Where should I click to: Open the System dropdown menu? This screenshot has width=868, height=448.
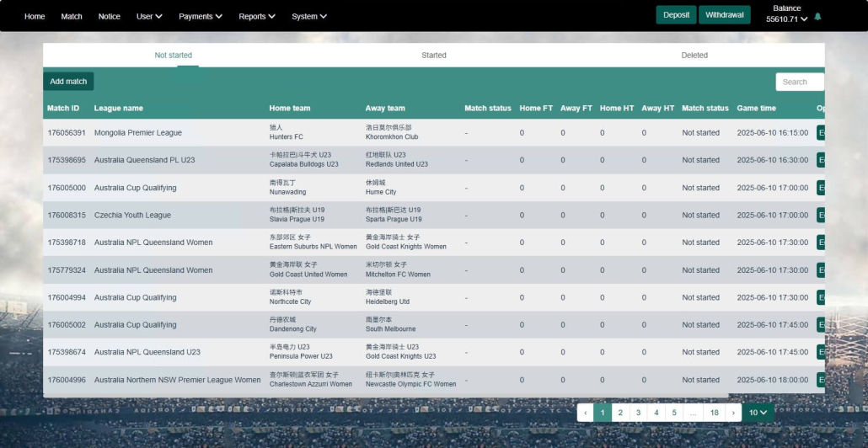[x=309, y=17]
